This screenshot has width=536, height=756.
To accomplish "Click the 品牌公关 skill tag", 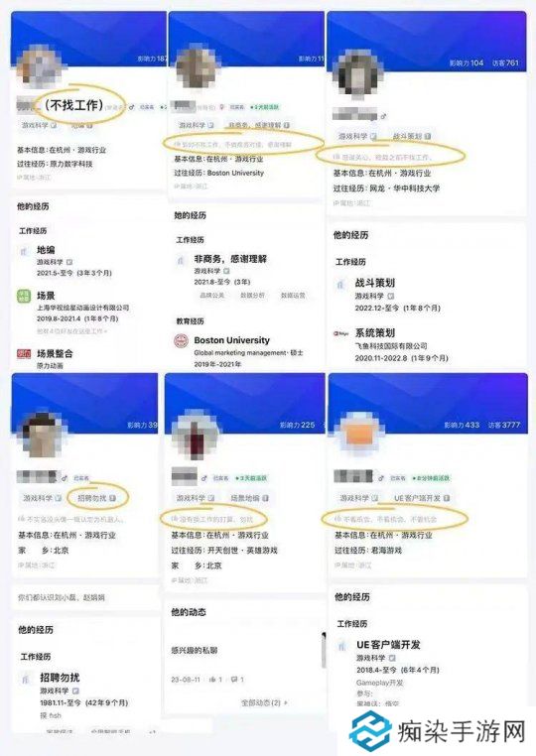I will click(x=211, y=295).
